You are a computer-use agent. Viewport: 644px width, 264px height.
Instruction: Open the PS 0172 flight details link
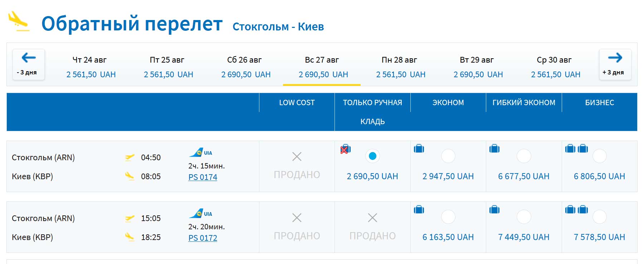point(203,238)
